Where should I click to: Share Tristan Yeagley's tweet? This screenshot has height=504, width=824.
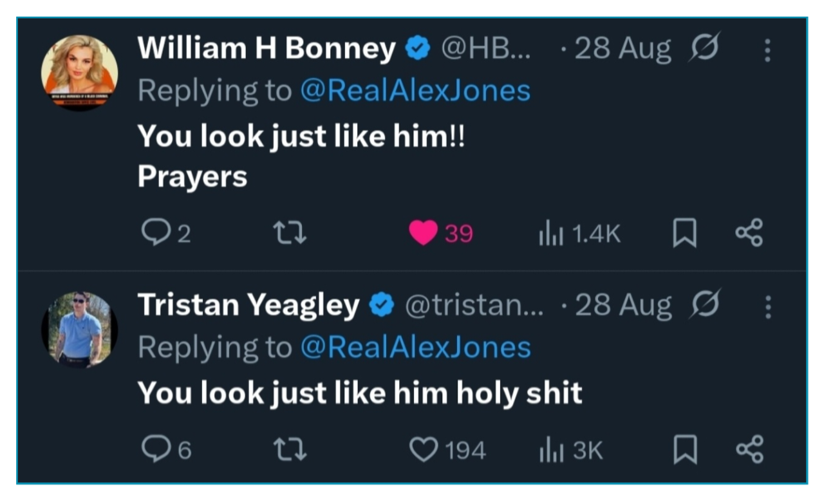point(749,449)
